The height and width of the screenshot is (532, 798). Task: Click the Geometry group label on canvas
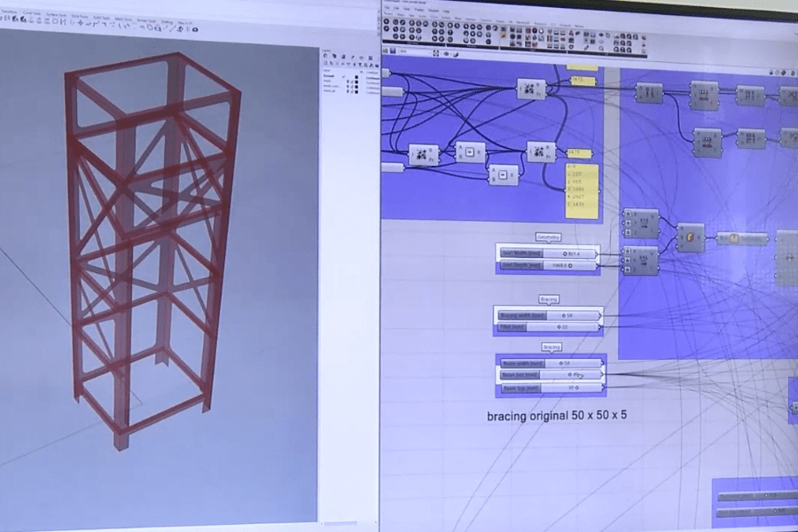point(547,237)
